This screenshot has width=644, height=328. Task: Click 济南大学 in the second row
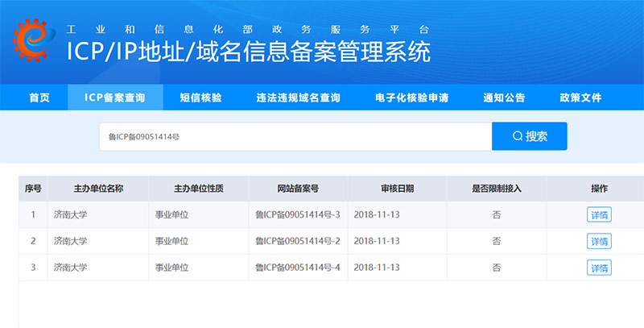point(70,241)
